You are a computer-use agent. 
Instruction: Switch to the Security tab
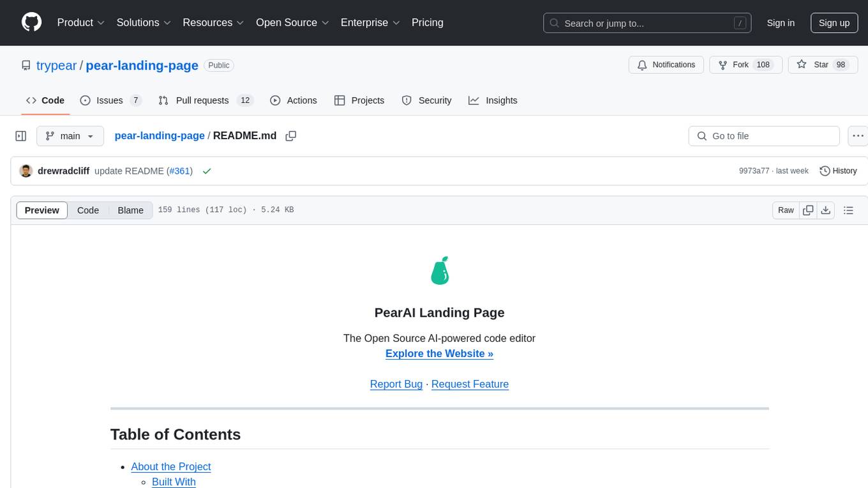pos(426,100)
